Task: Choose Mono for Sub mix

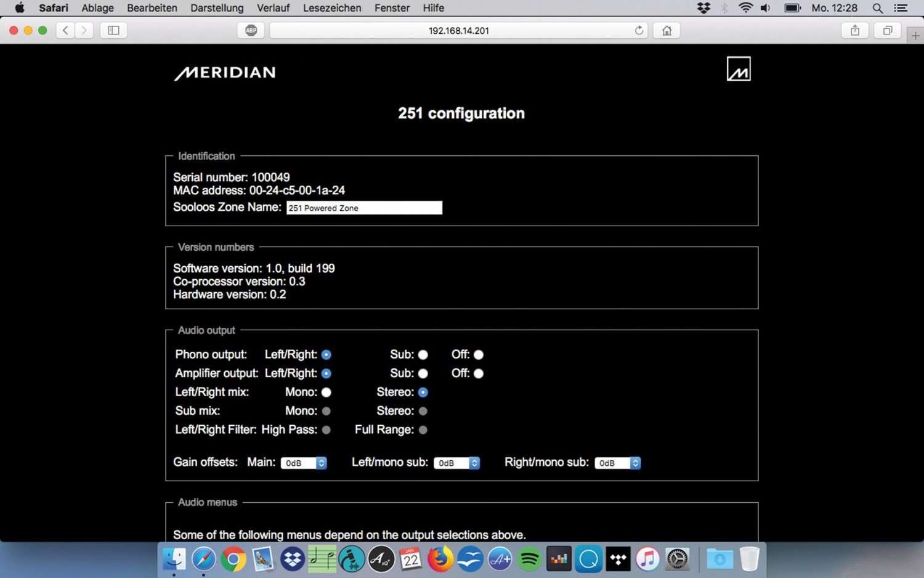Action: coord(326,411)
